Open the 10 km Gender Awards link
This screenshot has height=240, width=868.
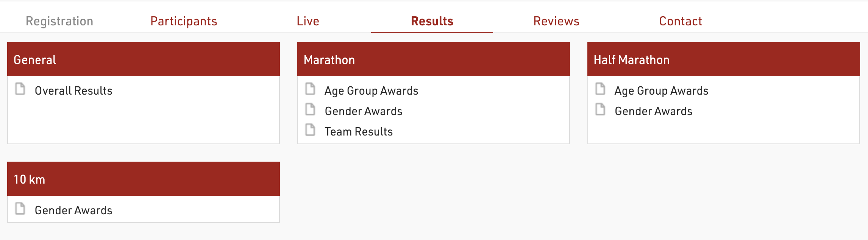[73, 210]
